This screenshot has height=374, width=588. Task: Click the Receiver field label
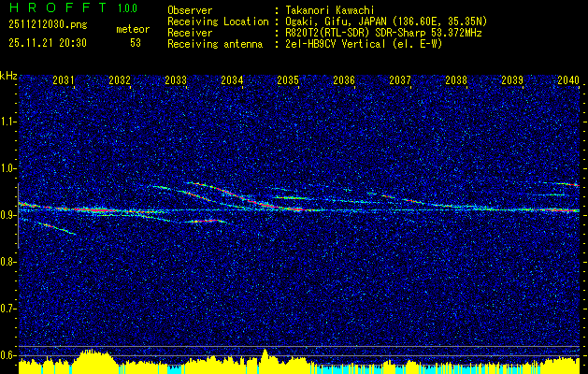tap(190, 33)
